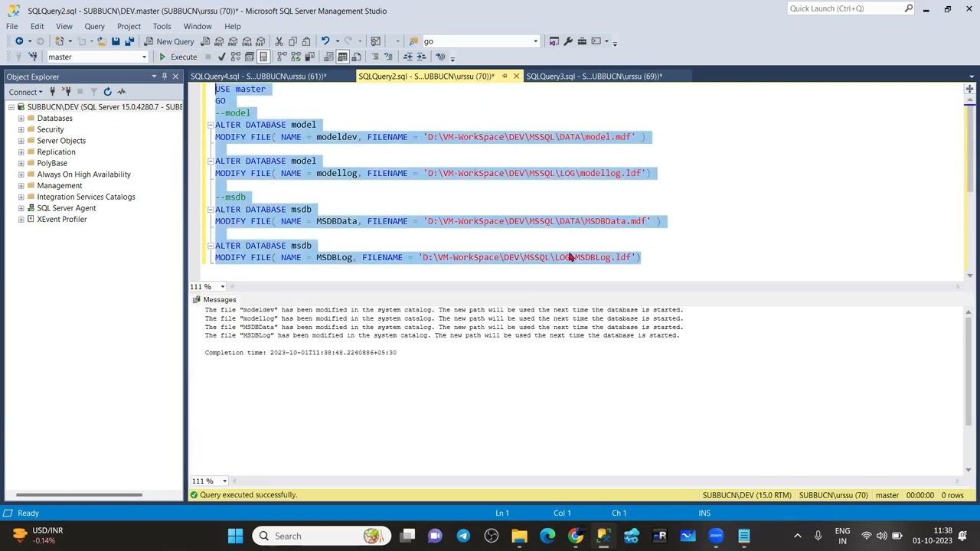
Task: Click Uncomment selected lines icon
Action: tap(388, 57)
